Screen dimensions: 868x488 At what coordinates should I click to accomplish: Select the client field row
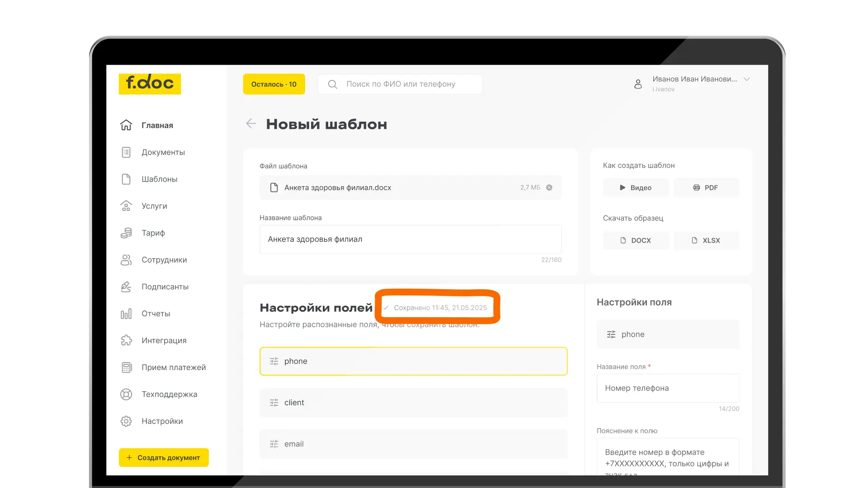coord(413,403)
